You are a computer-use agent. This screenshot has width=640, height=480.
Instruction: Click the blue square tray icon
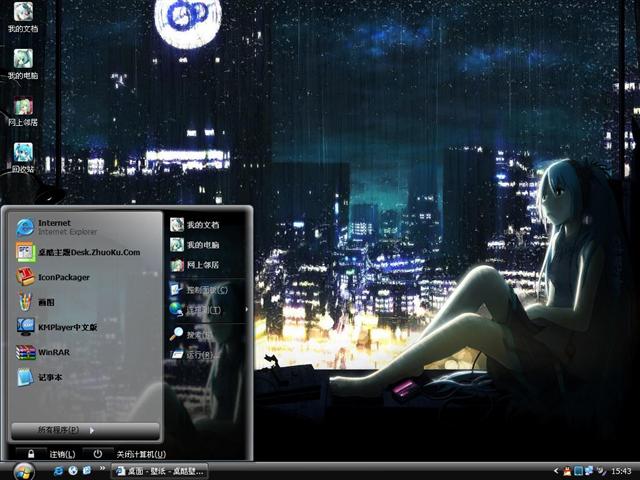click(x=578, y=471)
